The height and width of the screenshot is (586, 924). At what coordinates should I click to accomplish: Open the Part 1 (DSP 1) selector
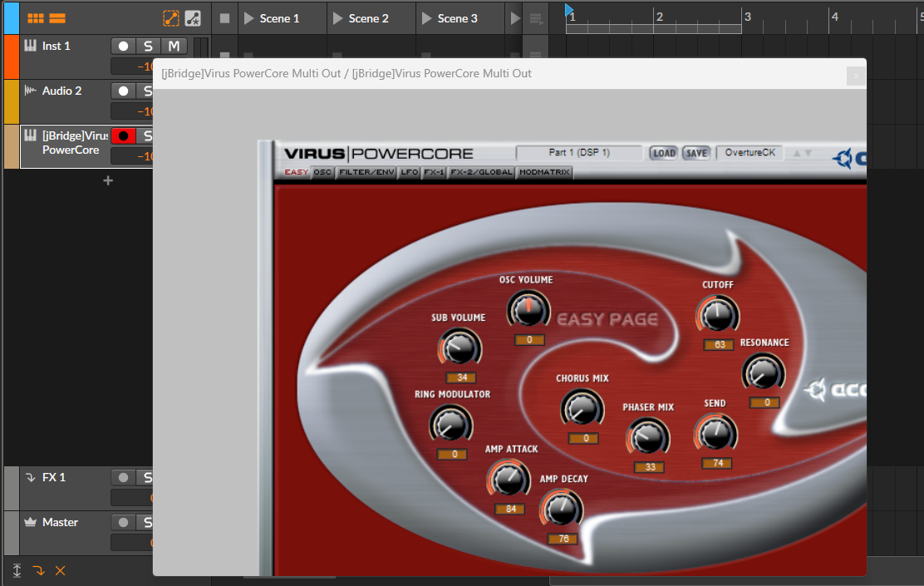[578, 153]
